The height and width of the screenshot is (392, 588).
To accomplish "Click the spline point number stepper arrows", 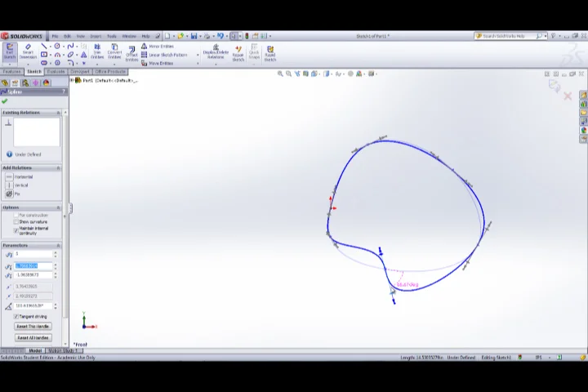I will (56, 254).
